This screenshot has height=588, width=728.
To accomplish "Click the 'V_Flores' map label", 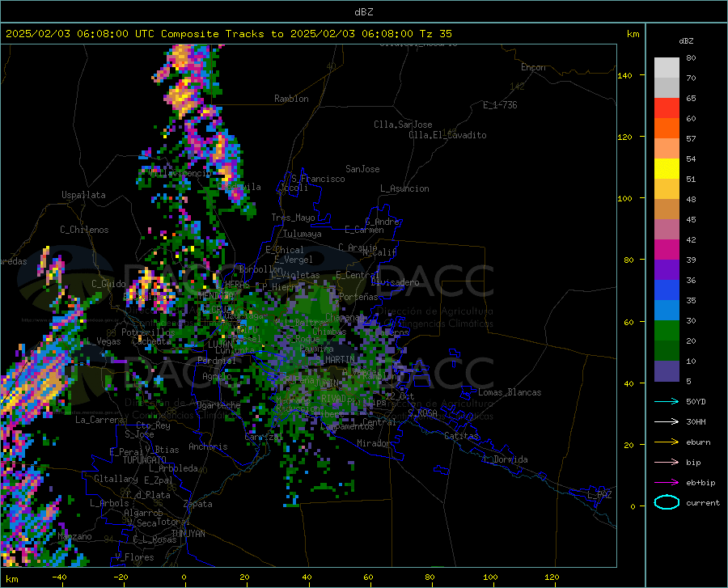I will tap(134, 557).
